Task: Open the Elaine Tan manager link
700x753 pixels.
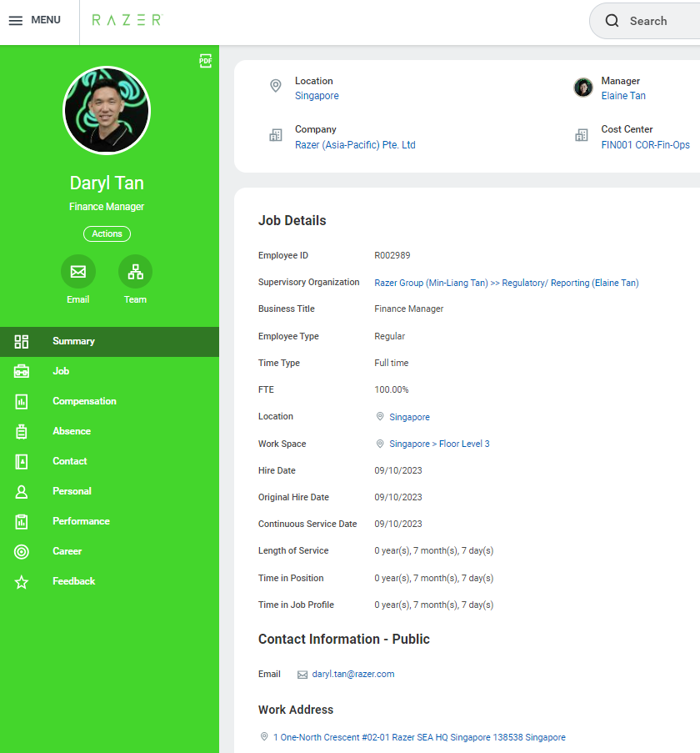Action: (x=623, y=96)
